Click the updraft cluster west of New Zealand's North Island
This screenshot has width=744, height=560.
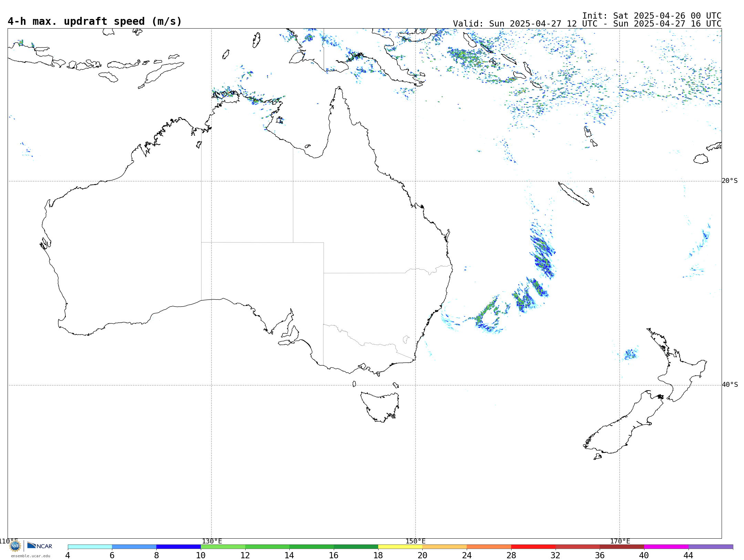pos(631,354)
